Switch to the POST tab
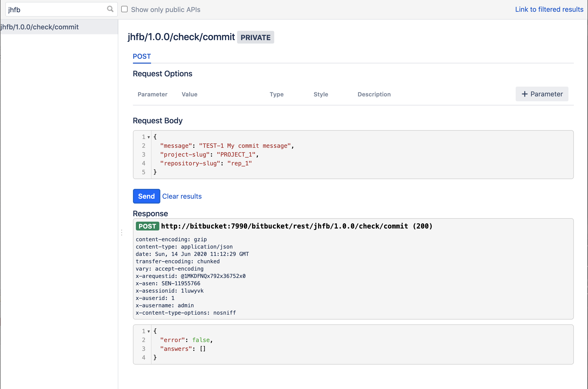The height and width of the screenshot is (389, 588). (x=142, y=56)
